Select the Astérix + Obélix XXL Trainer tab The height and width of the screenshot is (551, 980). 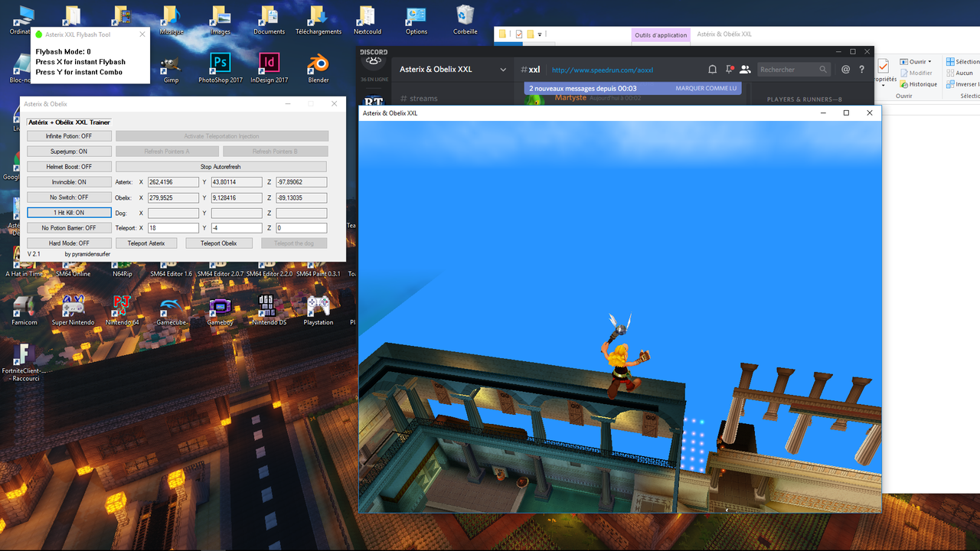[x=69, y=122]
